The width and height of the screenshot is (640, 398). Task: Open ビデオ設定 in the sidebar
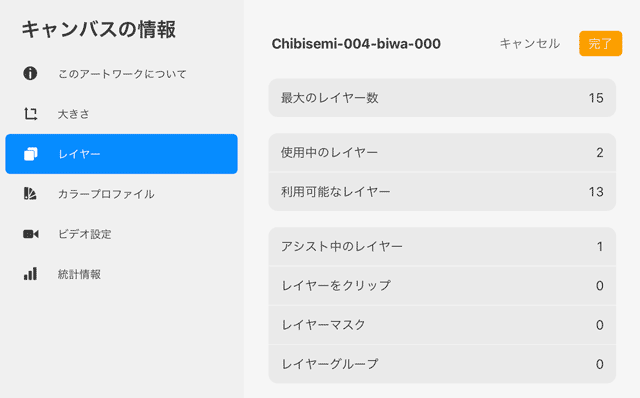121,234
